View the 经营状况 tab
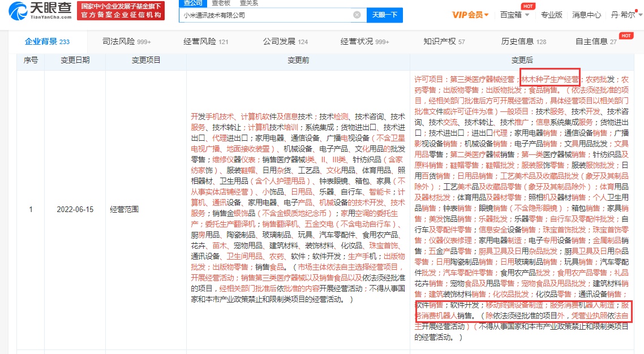644x354 pixels. [x=364, y=41]
